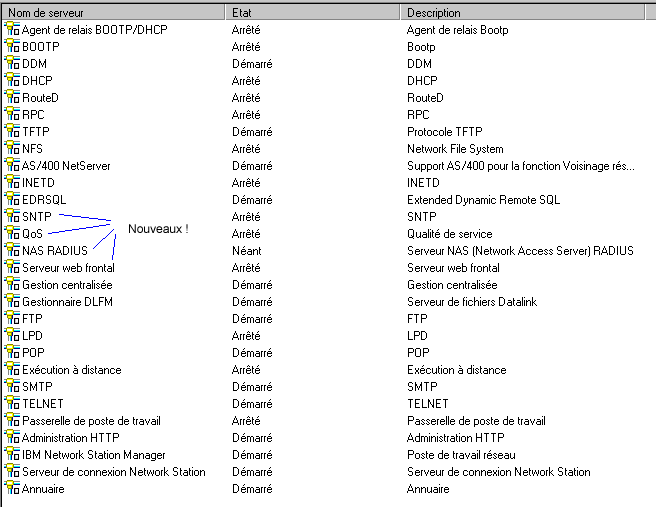Click the Serveur de fichiers Datalink description
This screenshot has height=507, width=656.
point(472,302)
